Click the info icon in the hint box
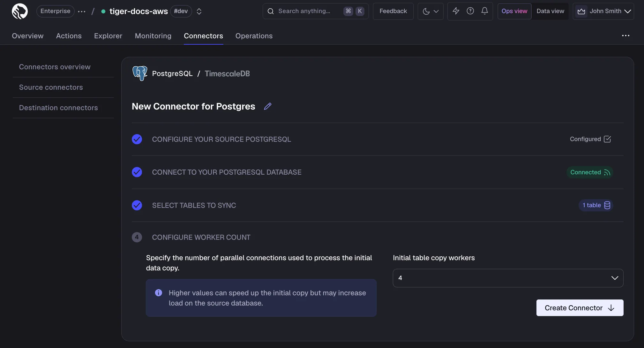This screenshot has width=644, height=348. click(x=159, y=293)
